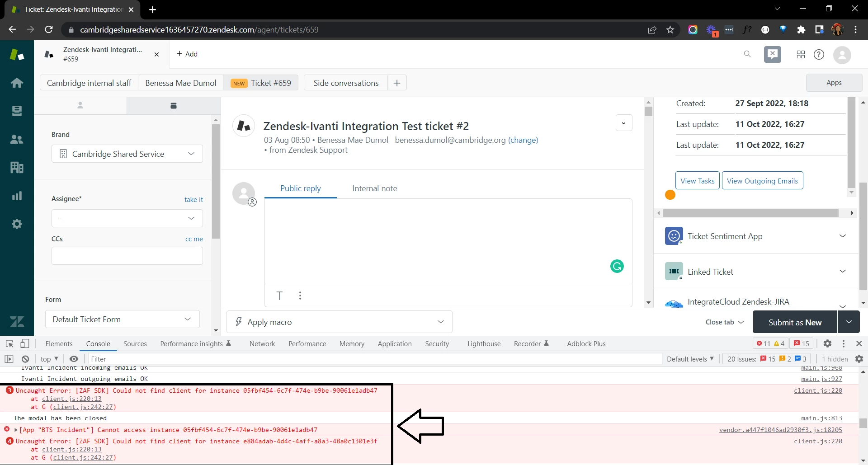Viewport: 868px width, 465px height.
Task: Switch to ticket fields panel icon tab
Action: (x=173, y=105)
